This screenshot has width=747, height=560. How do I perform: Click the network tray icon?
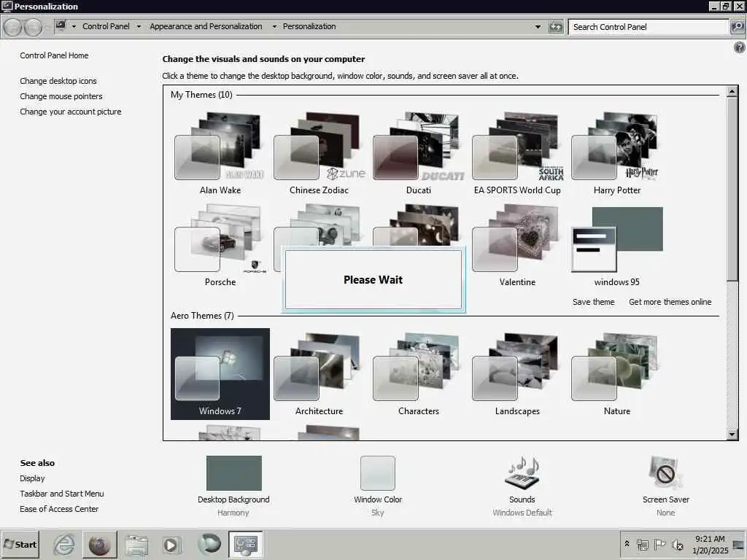643,544
